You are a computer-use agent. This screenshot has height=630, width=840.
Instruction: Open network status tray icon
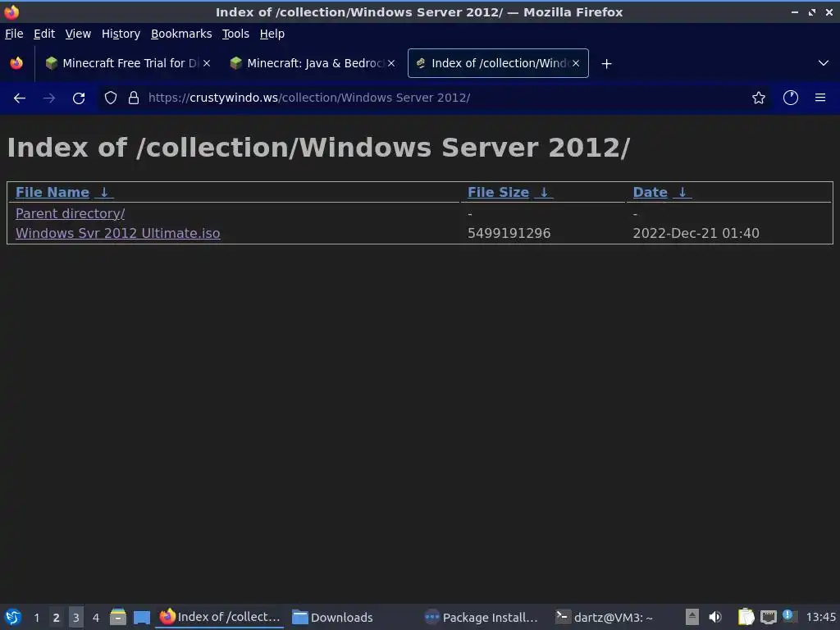pyautogui.click(x=769, y=617)
